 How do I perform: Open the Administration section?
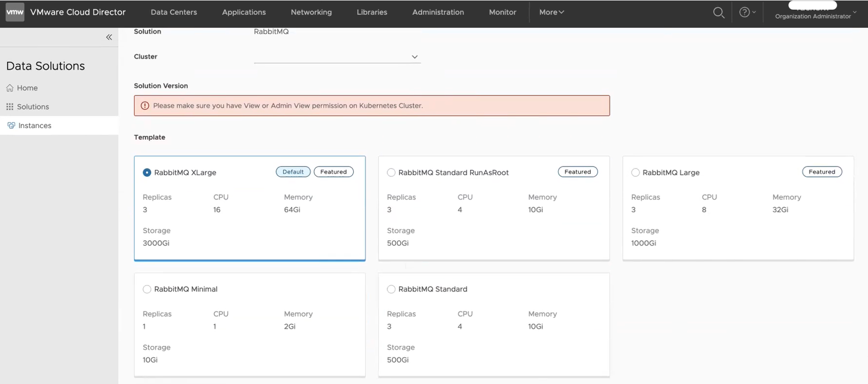coord(438,12)
